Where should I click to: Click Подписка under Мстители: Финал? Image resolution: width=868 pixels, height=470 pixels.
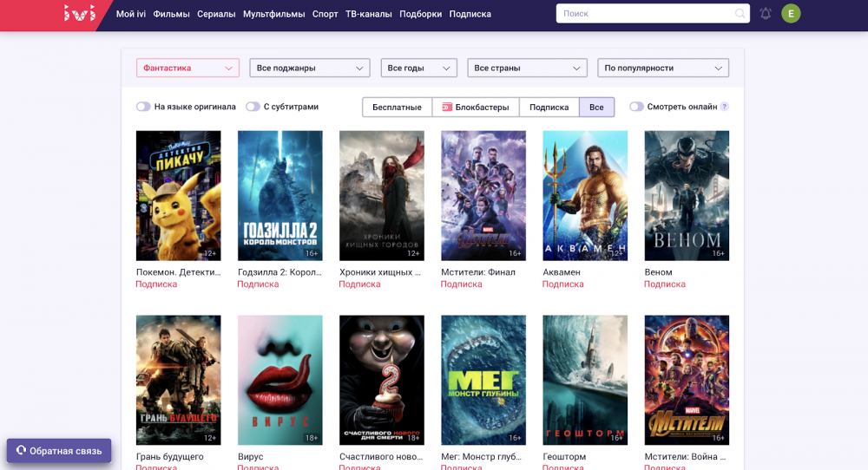[x=461, y=284]
